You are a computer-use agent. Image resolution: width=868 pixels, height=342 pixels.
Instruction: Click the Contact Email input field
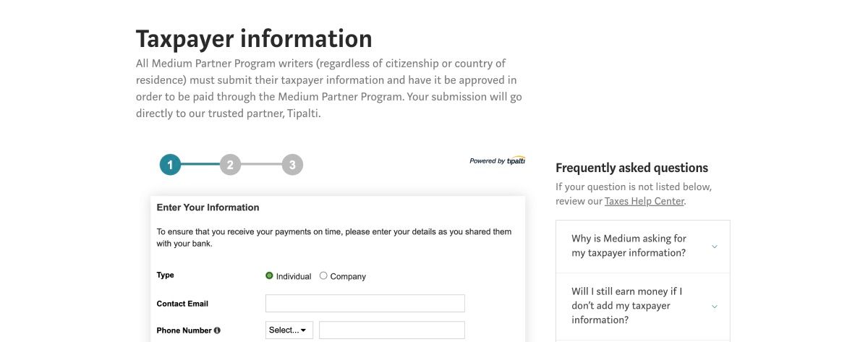coord(365,304)
